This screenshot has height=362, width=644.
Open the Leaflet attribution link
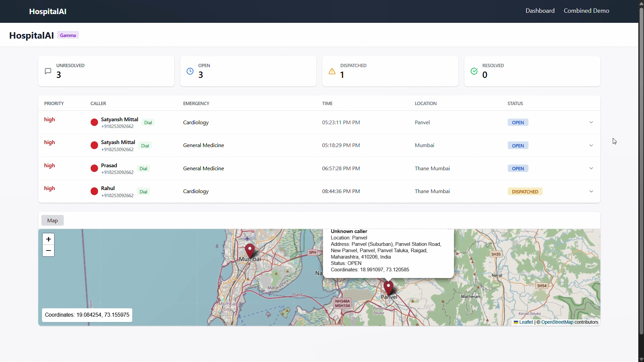[x=526, y=322]
